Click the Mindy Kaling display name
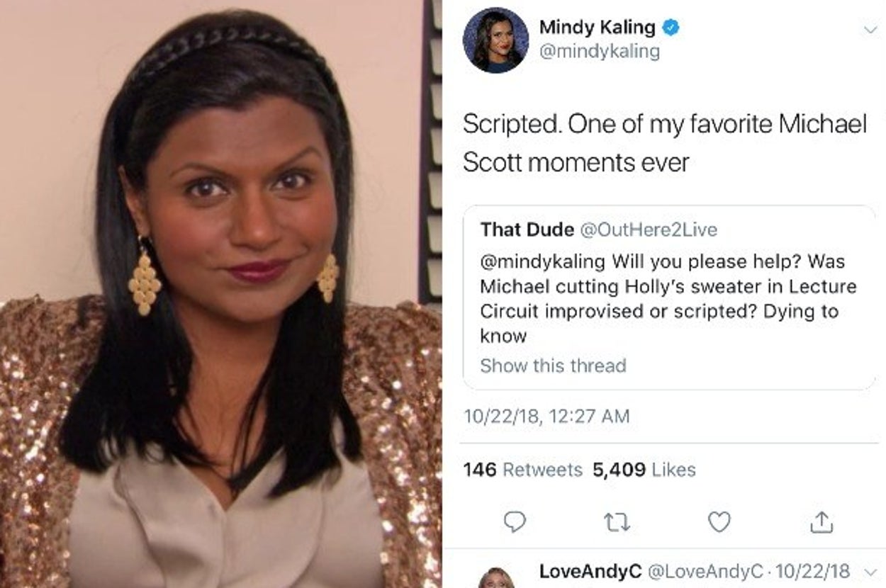This screenshot has width=886, height=588. coord(597,28)
